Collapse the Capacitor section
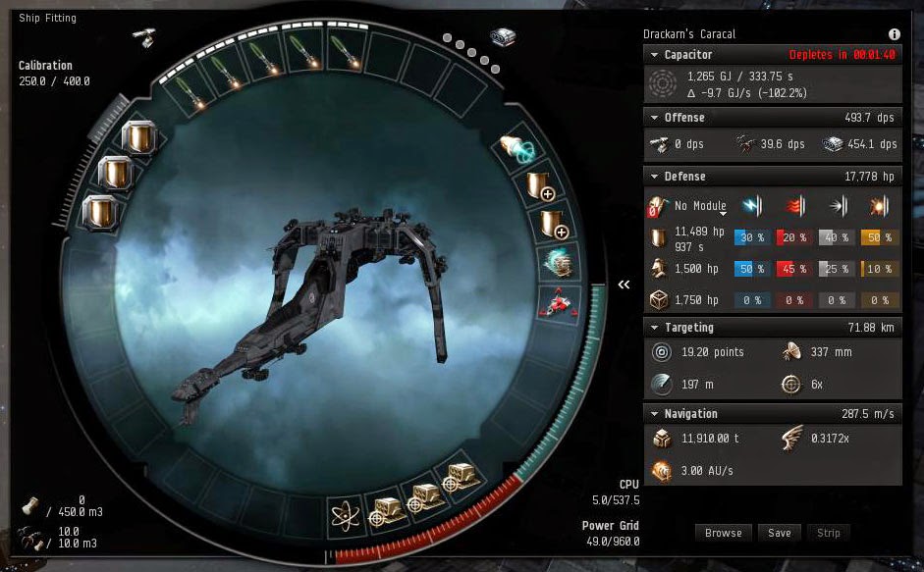This screenshot has width=924, height=572. point(654,55)
